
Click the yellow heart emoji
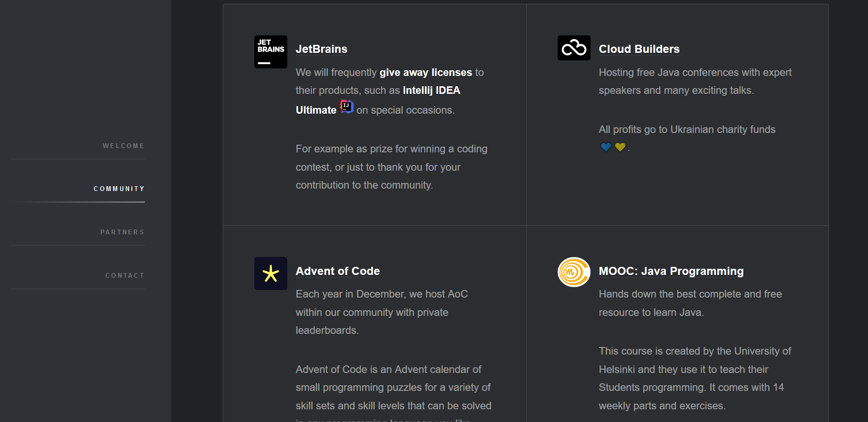[620, 147]
